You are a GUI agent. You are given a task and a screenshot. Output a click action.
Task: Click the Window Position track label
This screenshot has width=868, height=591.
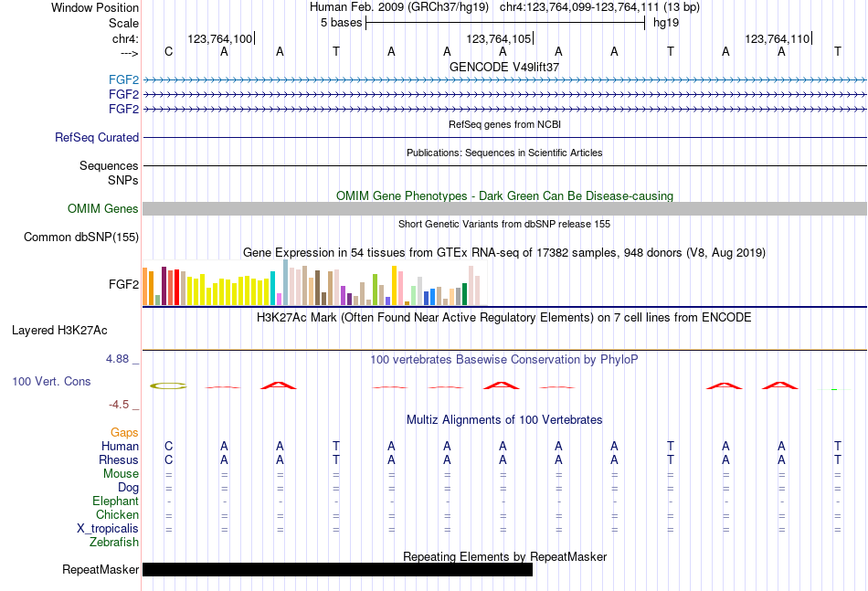pyautogui.click(x=95, y=7)
